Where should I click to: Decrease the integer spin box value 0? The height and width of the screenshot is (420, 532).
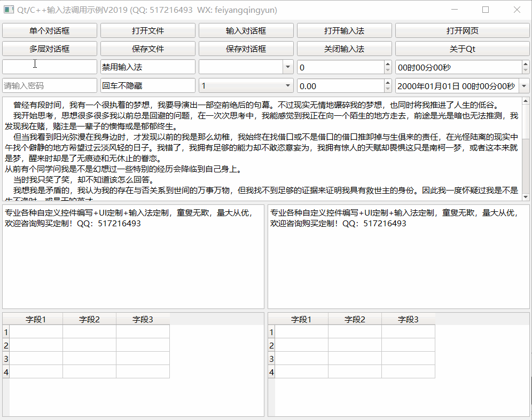click(x=388, y=70)
